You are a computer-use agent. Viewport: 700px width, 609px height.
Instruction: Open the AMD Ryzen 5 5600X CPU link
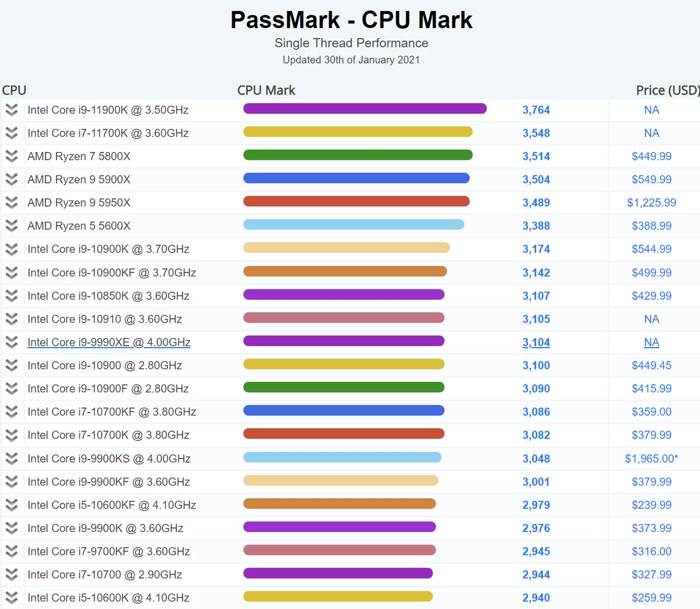pos(79,226)
